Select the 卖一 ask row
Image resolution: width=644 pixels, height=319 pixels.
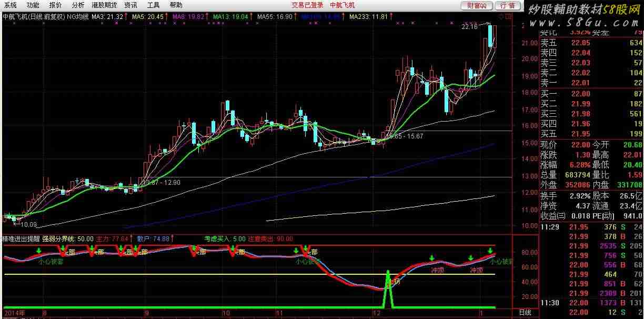point(591,83)
